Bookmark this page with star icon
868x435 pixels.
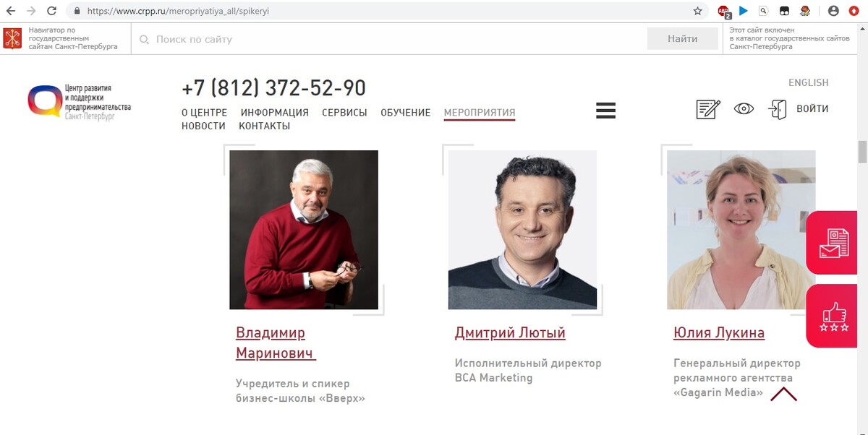pyautogui.click(x=697, y=11)
